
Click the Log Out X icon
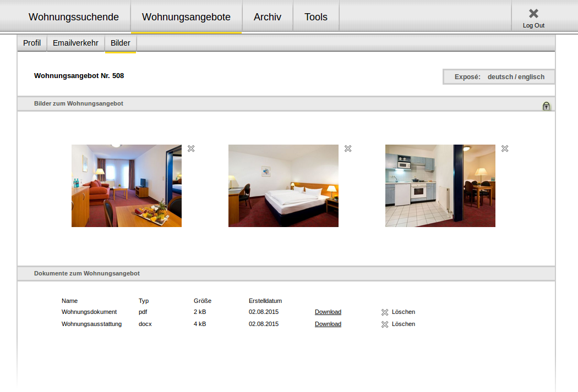pyautogui.click(x=533, y=14)
